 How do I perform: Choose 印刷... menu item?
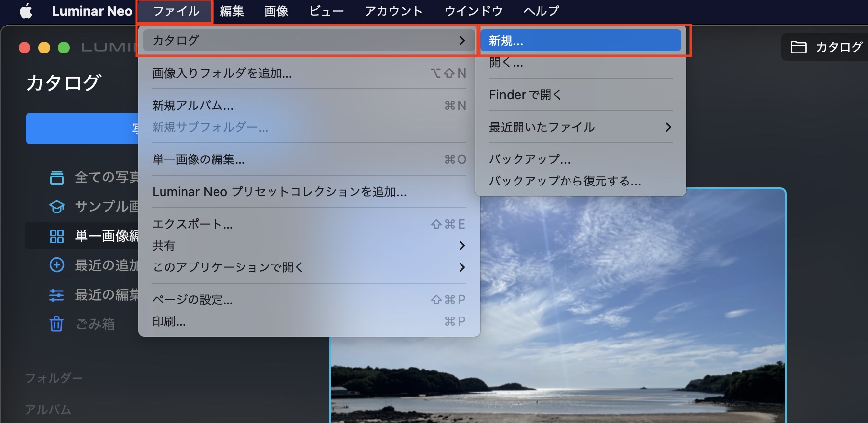(309, 321)
